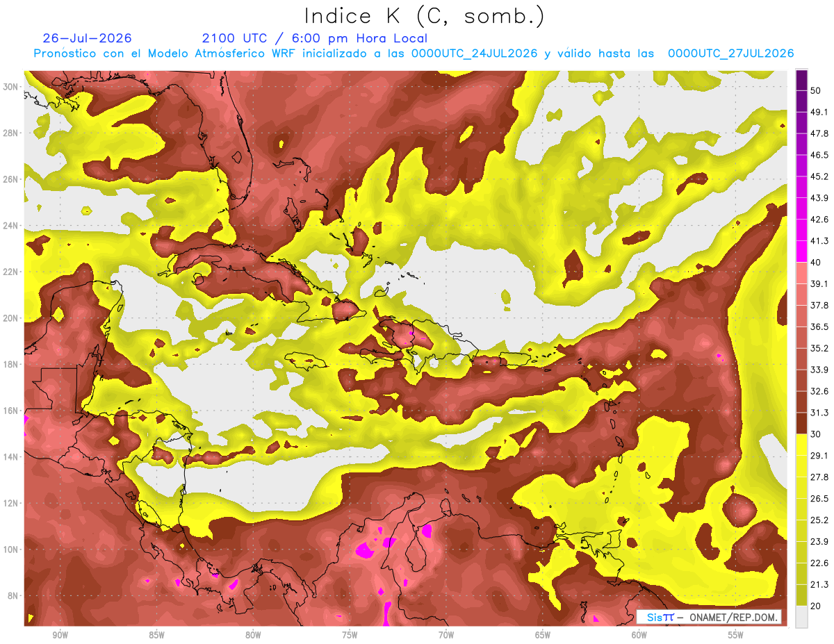
Task: Click the "42.6" color scale value
Action: click(819, 220)
